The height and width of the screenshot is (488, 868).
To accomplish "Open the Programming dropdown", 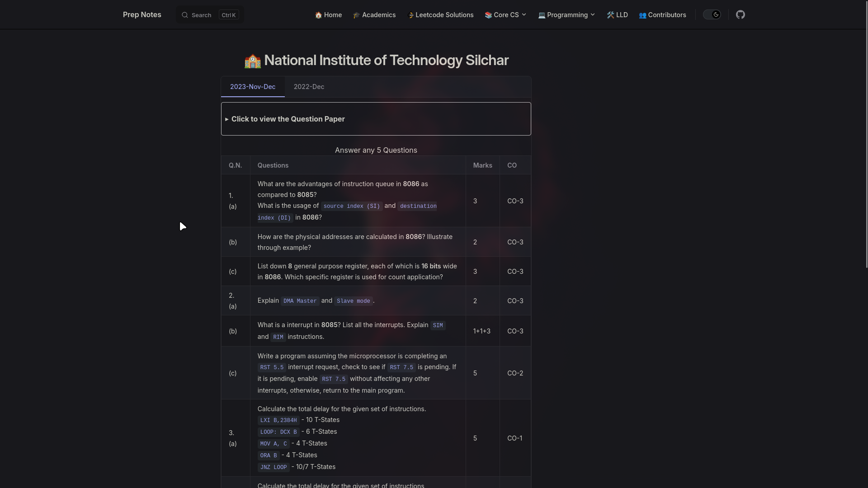I will [592, 15].
